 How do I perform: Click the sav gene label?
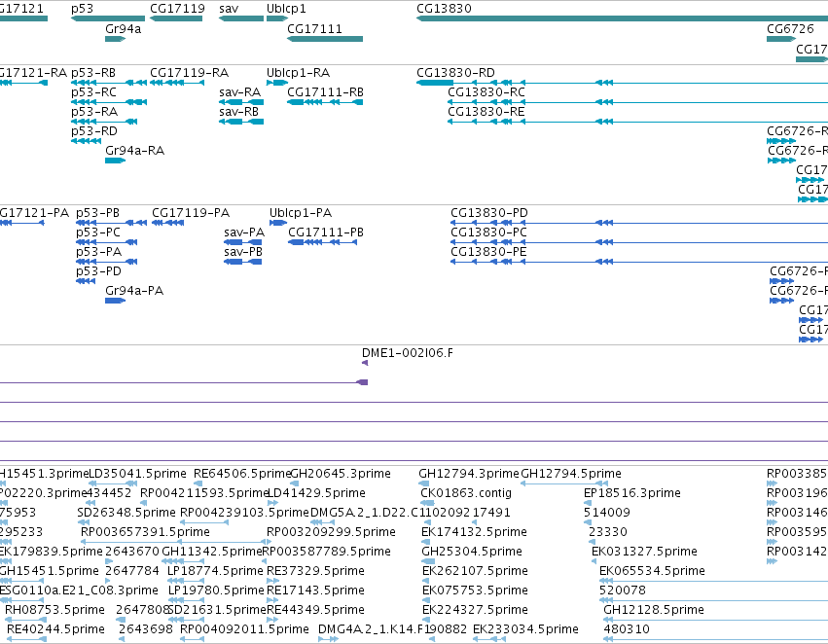(229, 9)
